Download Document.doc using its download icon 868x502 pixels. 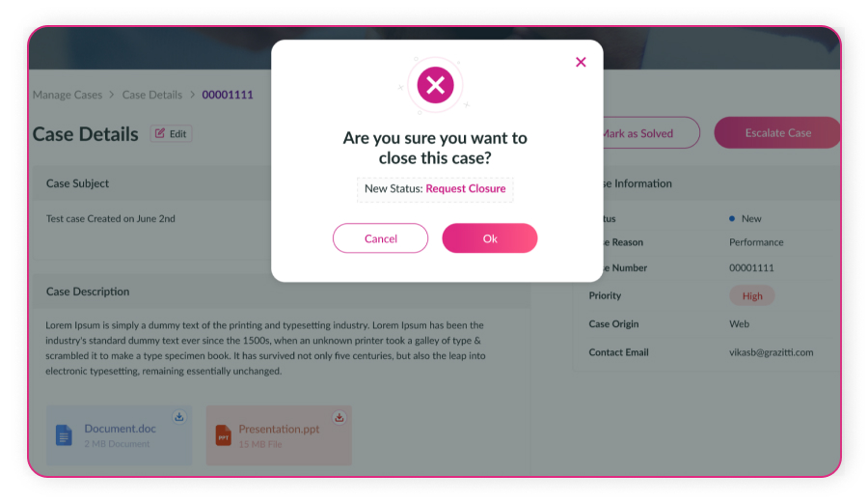[178, 417]
